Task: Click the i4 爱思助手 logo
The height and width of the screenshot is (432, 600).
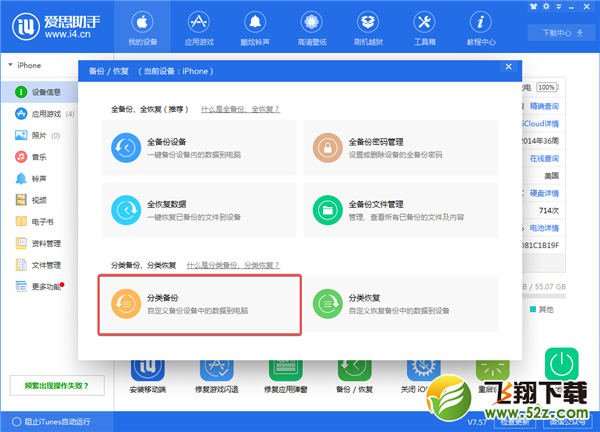Action: [56, 27]
